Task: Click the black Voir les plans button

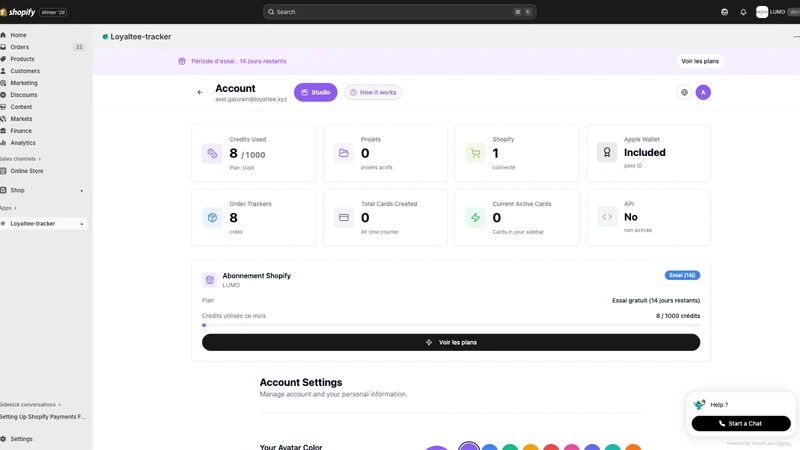Action: 451,342
